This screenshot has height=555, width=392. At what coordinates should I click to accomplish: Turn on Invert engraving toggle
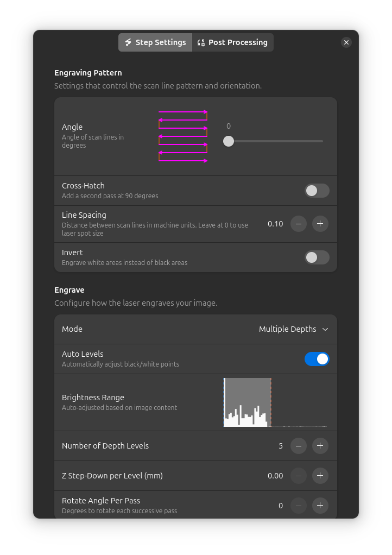[317, 257]
